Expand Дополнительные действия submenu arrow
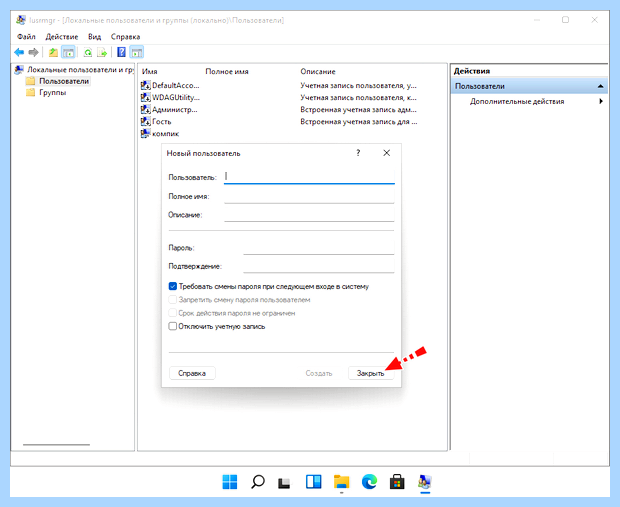The height and width of the screenshot is (507, 620). click(601, 101)
